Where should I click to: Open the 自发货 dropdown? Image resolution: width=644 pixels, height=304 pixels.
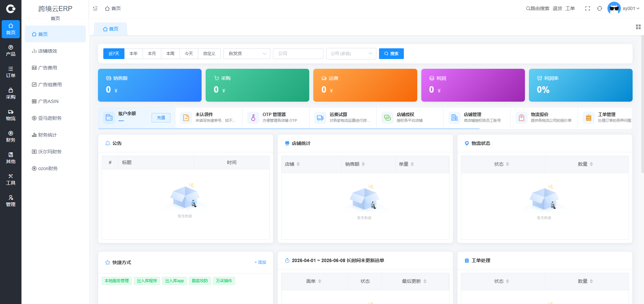[247, 54]
